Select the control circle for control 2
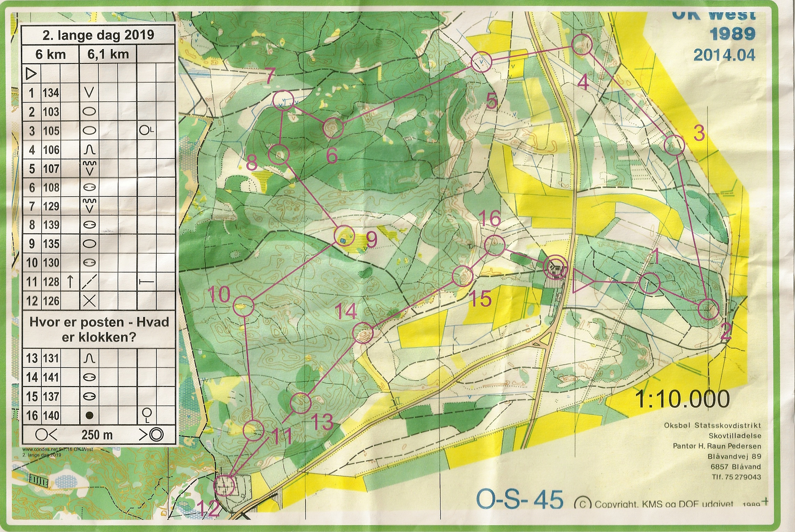 tap(708, 309)
